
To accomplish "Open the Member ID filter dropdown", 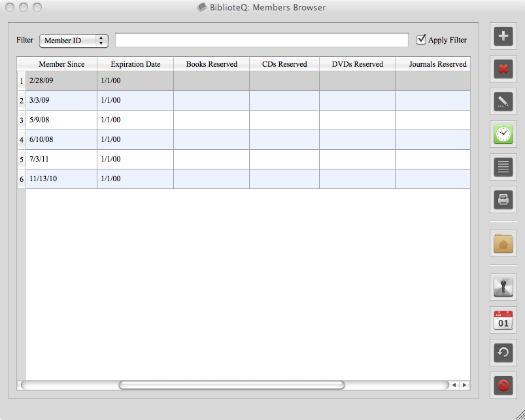I will (74, 41).
